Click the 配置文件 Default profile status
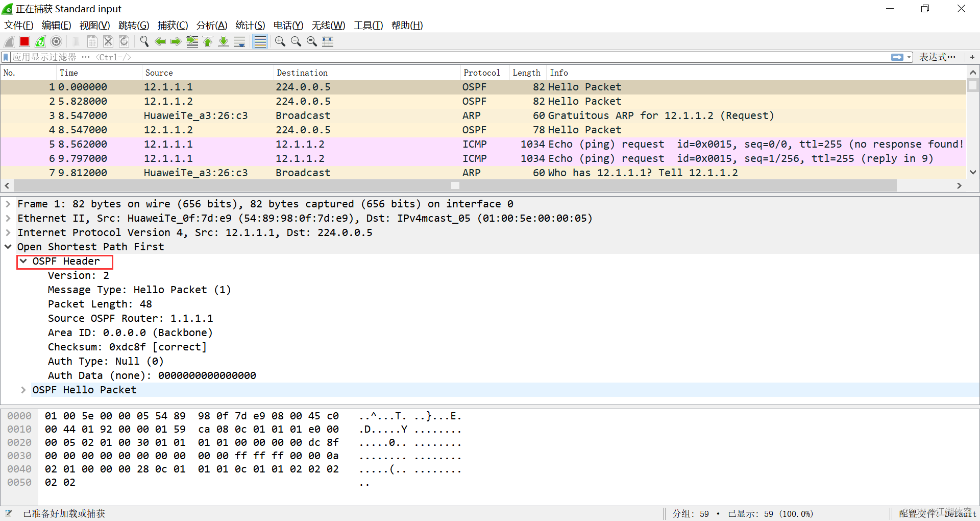This screenshot has height=521, width=980. (x=937, y=513)
